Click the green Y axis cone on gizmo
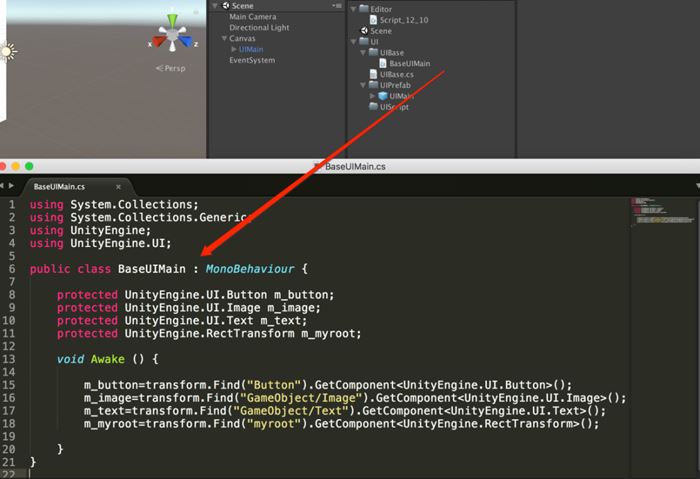The height and width of the screenshot is (479, 700). pos(173,20)
